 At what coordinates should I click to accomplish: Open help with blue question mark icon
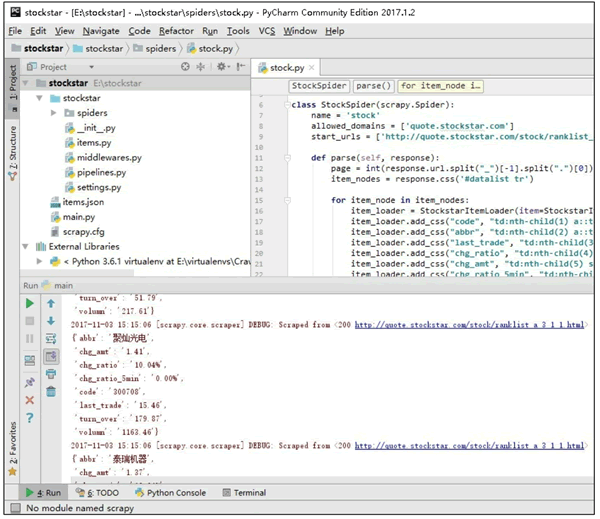point(29,418)
